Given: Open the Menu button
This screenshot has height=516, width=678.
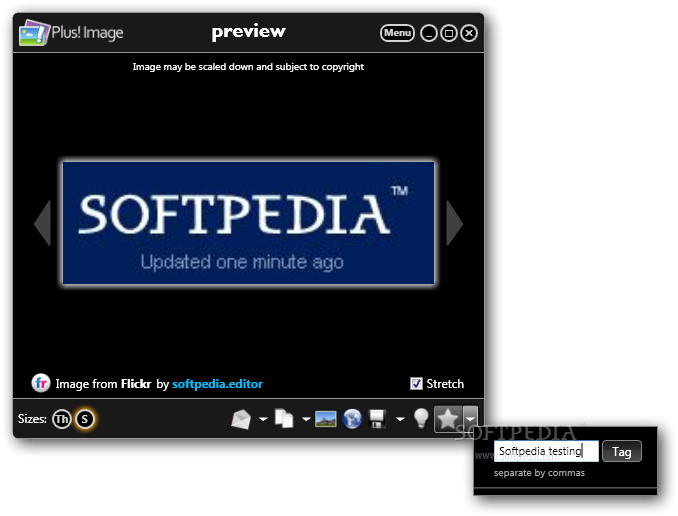Looking at the screenshot, I should click(397, 33).
